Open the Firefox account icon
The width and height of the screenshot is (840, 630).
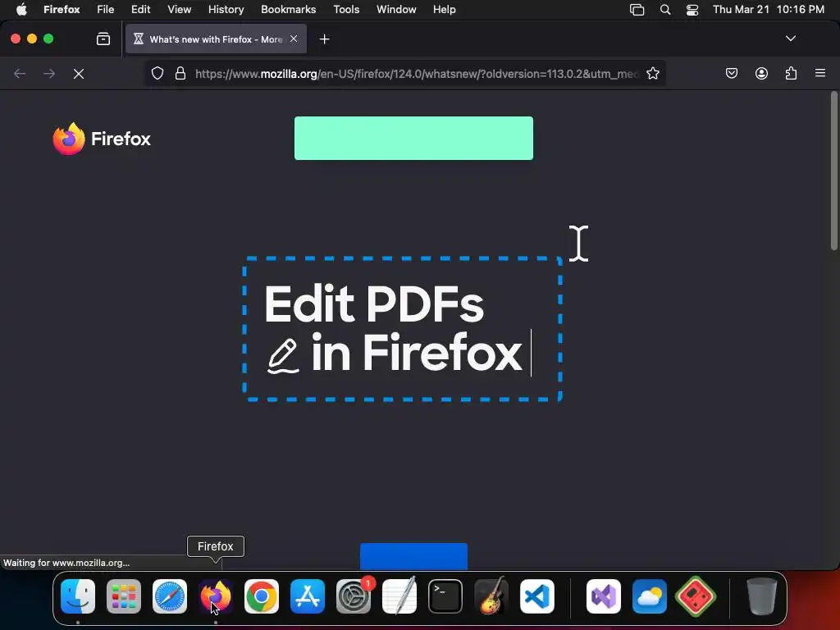(761, 73)
